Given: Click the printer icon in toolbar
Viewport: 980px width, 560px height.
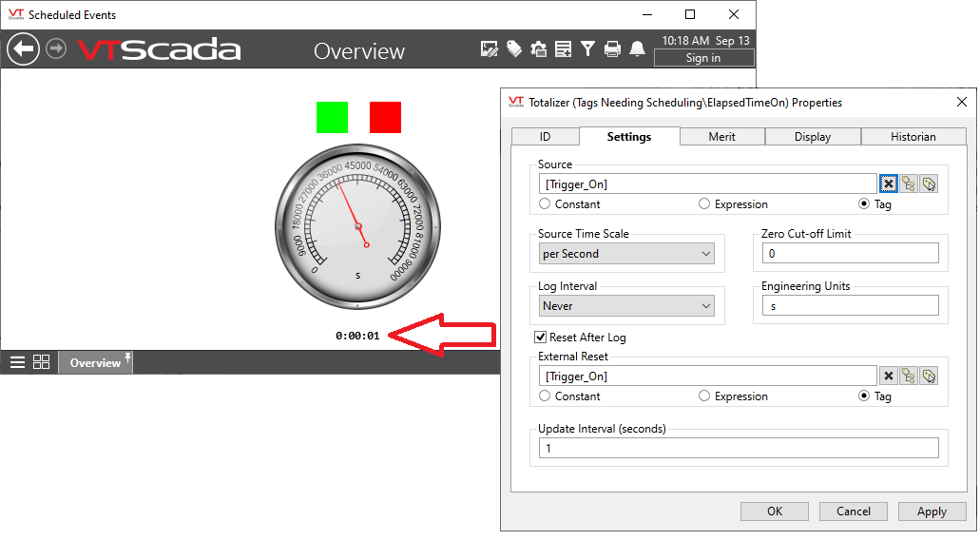Looking at the screenshot, I should coord(613,48).
